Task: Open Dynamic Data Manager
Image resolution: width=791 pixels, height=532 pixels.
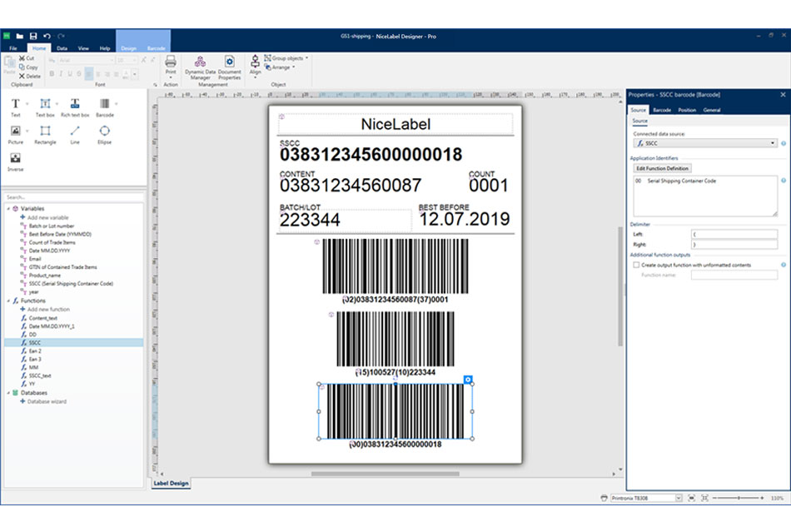Action: [201, 67]
